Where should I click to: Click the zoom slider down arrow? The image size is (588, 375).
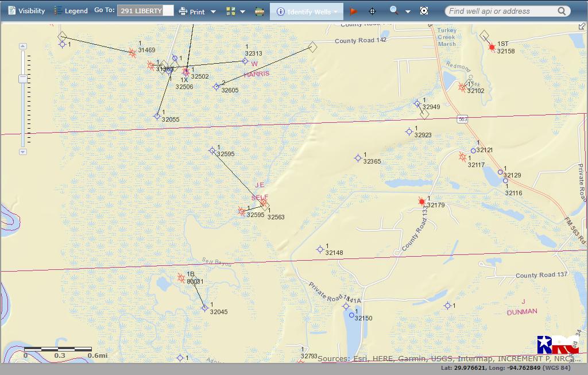(23, 152)
